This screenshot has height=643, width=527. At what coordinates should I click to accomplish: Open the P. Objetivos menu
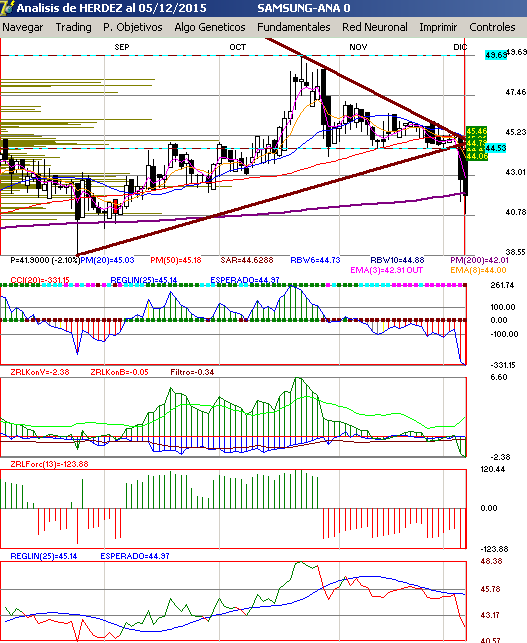132,27
